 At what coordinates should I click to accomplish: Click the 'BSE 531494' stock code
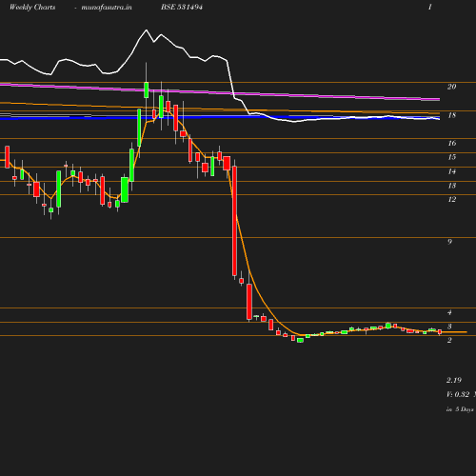[182, 7]
